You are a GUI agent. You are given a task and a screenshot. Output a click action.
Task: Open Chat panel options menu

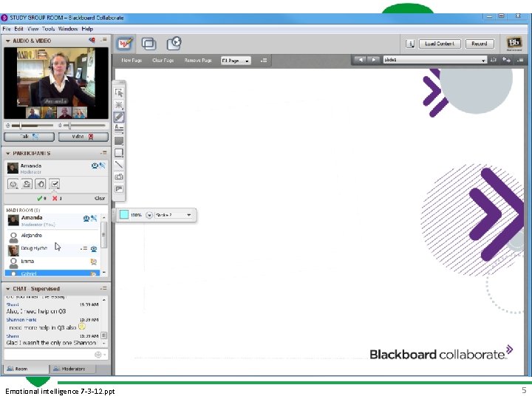[104, 288]
